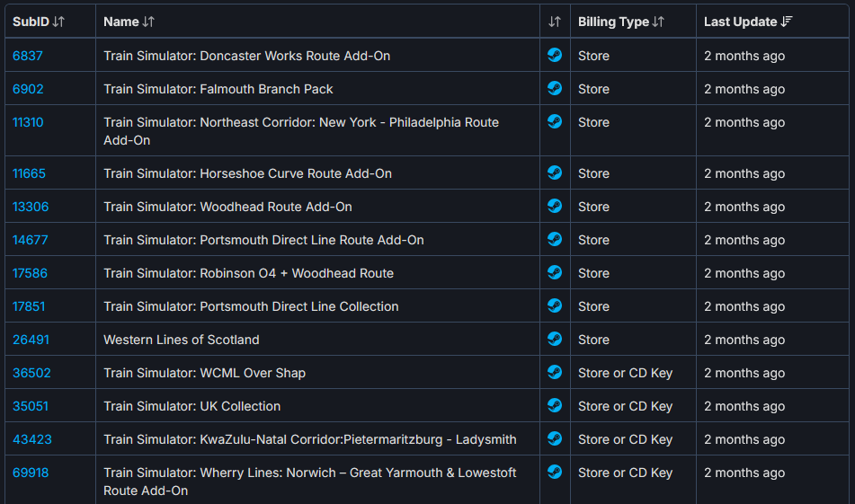The height and width of the screenshot is (504, 855).
Task: Sort by the unlabeled store icon column
Action: tap(555, 22)
